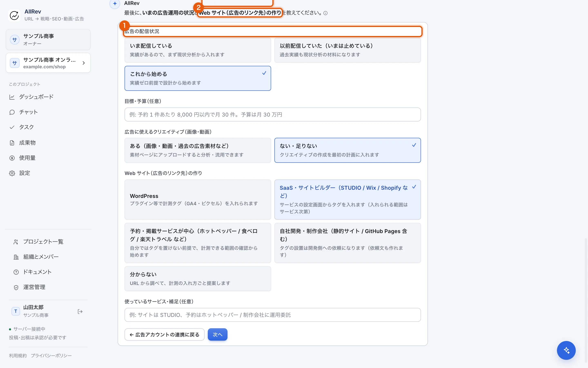Screen dimensions: 588x368
Task: Open the 成果物 menu item
Action: [48, 143]
